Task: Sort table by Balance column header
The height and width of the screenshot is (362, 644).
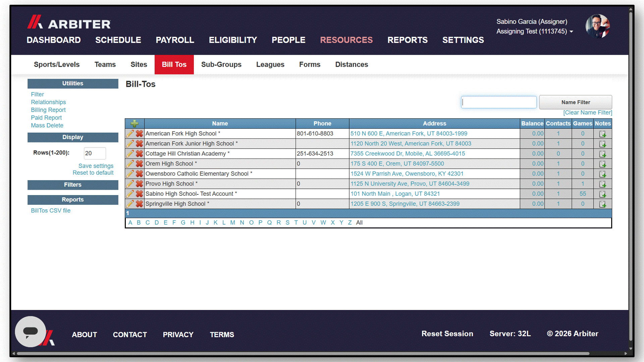Action: 532,123
